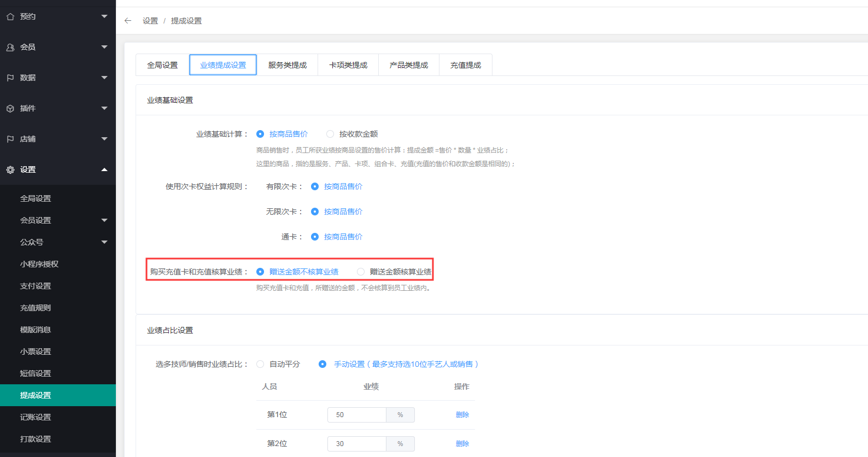Delete the 第2位 row
868x457 pixels.
tap(462, 444)
